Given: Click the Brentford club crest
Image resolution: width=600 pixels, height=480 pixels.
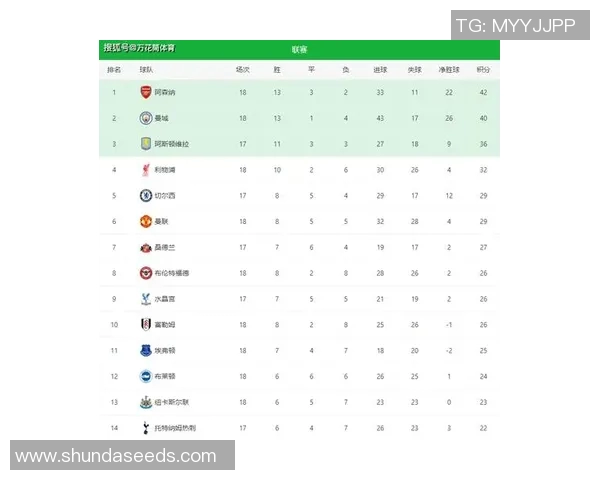Looking at the screenshot, I should [x=145, y=273].
